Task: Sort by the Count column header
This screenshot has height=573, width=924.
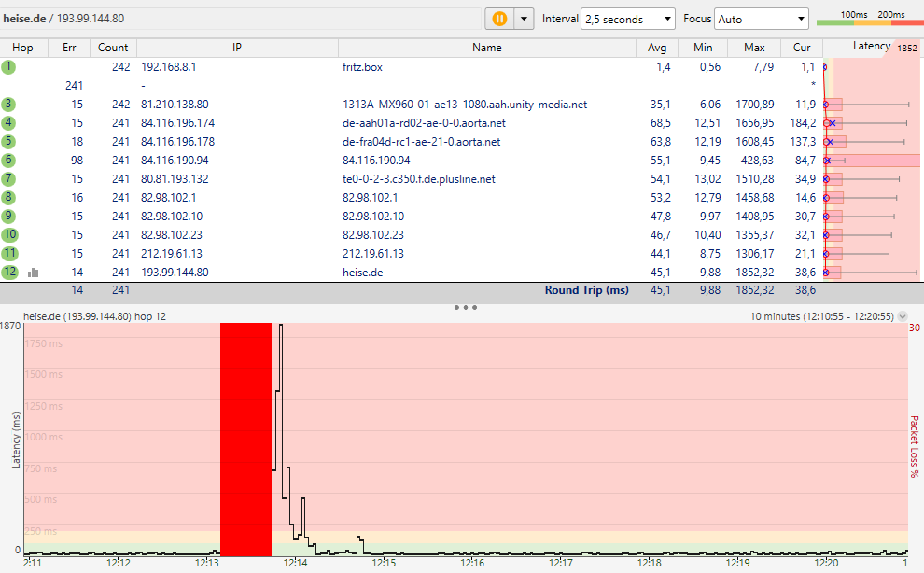Action: (113, 48)
